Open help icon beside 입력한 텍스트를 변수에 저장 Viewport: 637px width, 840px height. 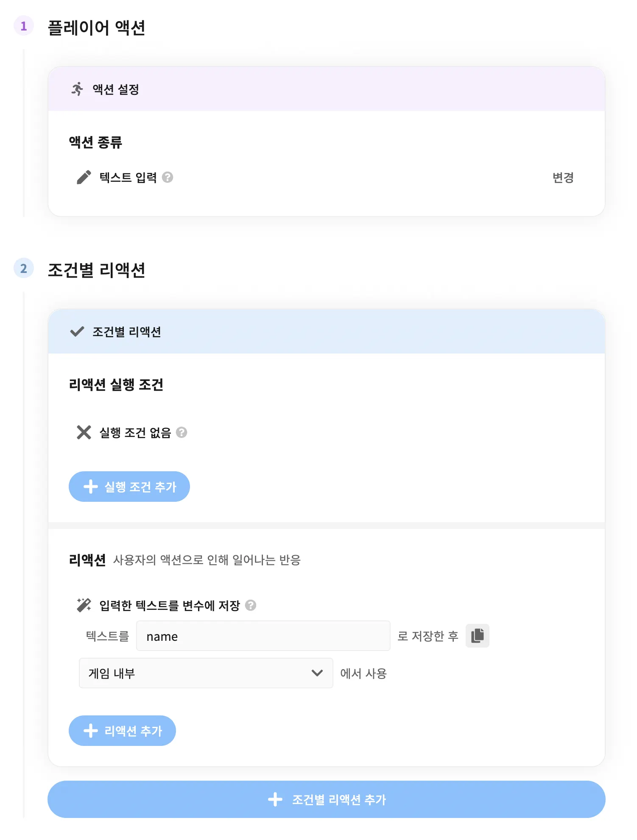click(251, 605)
